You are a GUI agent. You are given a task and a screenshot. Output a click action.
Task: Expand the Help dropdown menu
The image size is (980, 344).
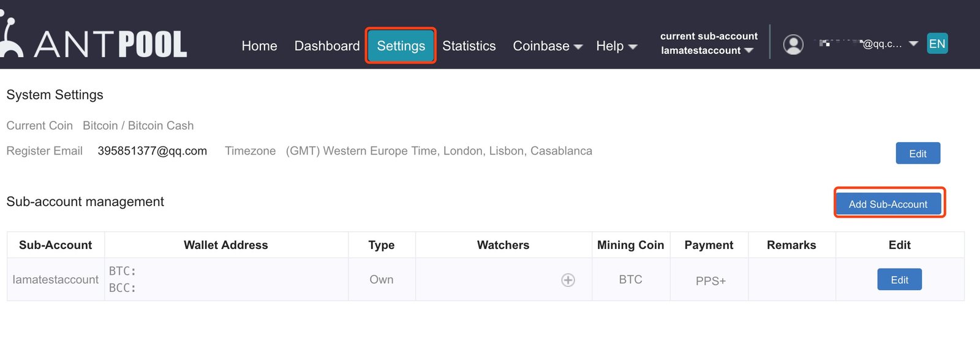pos(617,46)
